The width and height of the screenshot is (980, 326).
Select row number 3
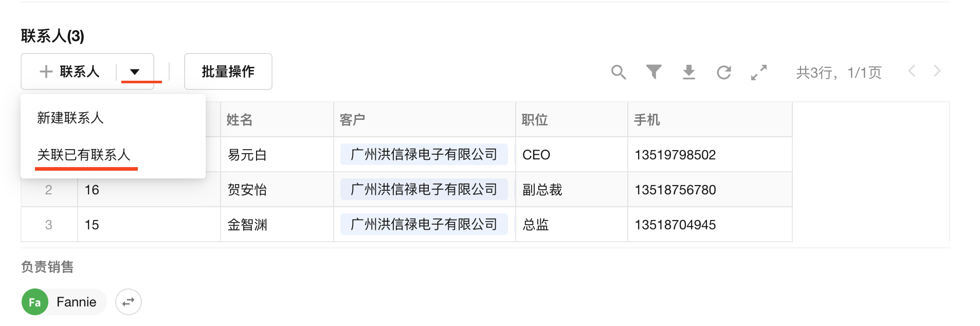coord(49,225)
